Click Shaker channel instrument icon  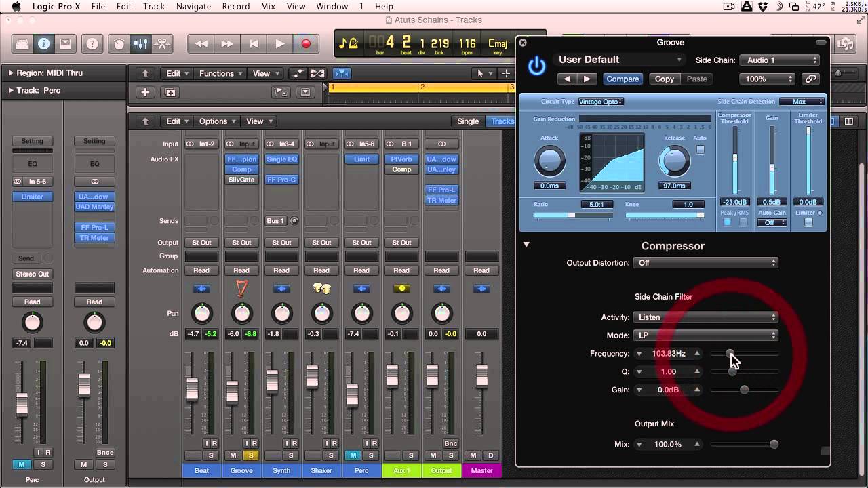tap(321, 289)
